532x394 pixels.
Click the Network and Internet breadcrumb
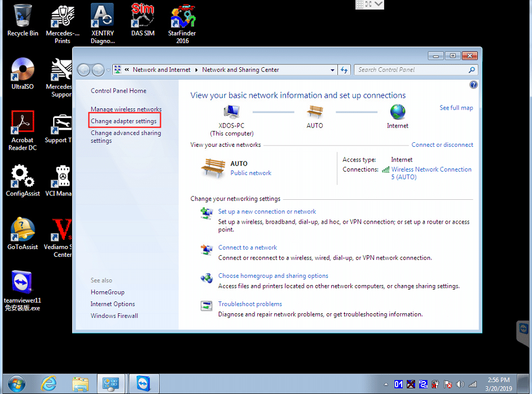point(161,70)
